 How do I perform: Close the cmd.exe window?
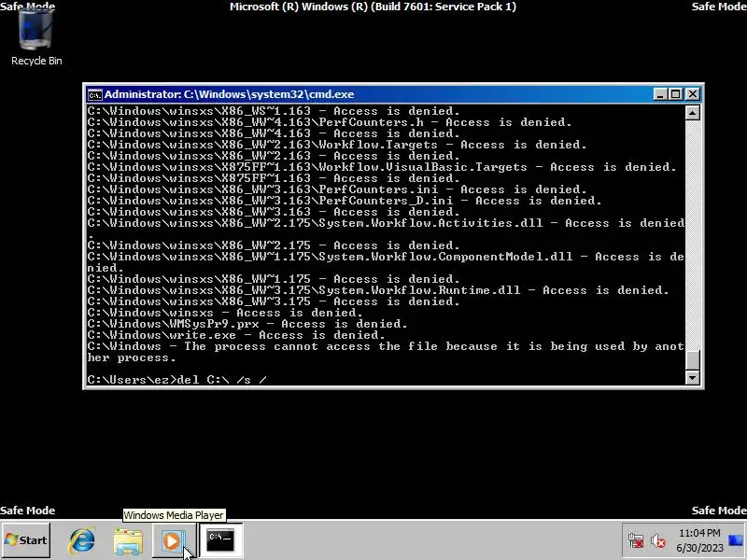coord(693,94)
